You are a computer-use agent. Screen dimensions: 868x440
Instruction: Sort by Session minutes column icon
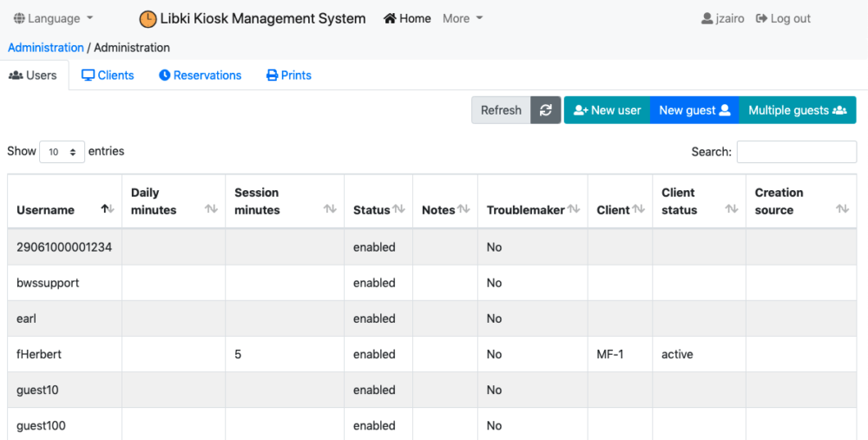[x=330, y=209]
